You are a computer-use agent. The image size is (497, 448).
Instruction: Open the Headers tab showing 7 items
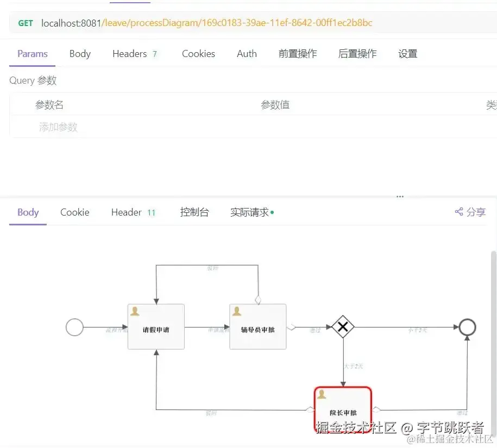[130, 54]
